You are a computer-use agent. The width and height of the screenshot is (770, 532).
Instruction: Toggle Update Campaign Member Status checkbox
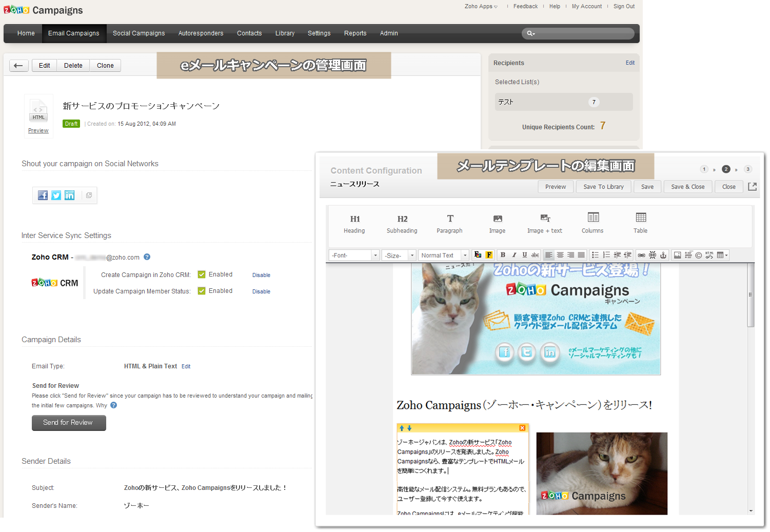(x=202, y=291)
